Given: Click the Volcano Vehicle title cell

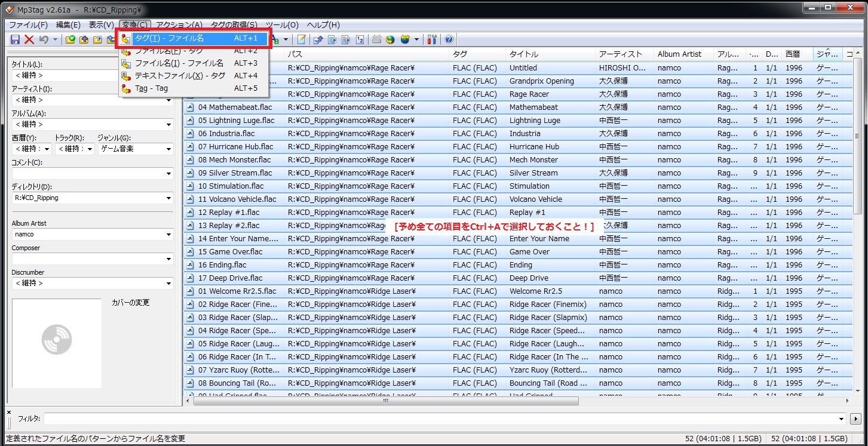Looking at the screenshot, I should coord(551,199).
